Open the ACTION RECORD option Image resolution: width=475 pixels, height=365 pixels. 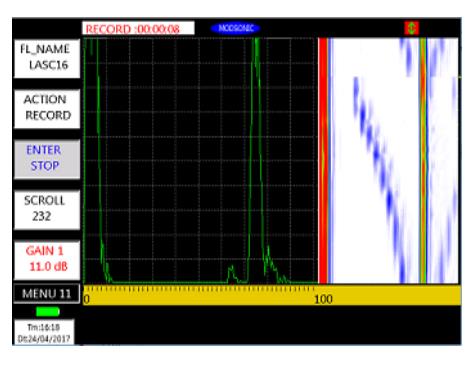click(47, 109)
